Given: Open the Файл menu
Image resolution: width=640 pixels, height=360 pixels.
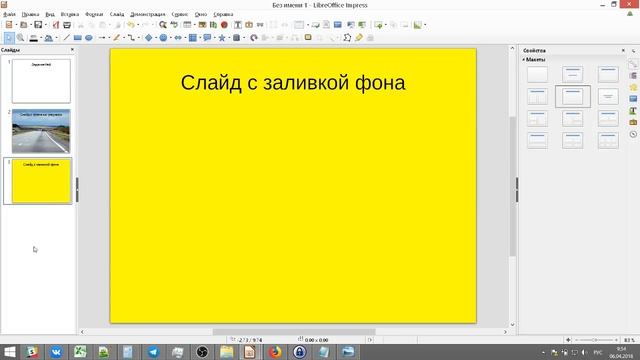Looking at the screenshot, I should coord(9,14).
